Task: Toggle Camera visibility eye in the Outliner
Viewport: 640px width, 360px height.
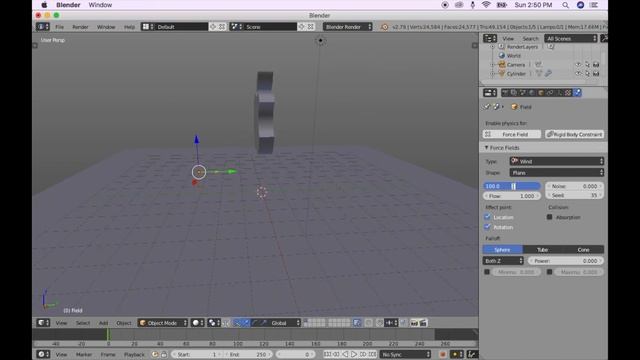Action: [578, 64]
